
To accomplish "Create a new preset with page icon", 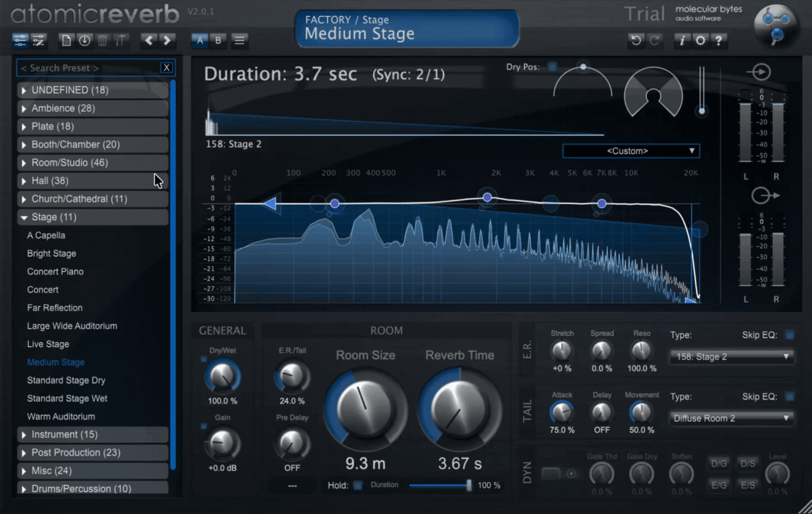I will point(66,41).
